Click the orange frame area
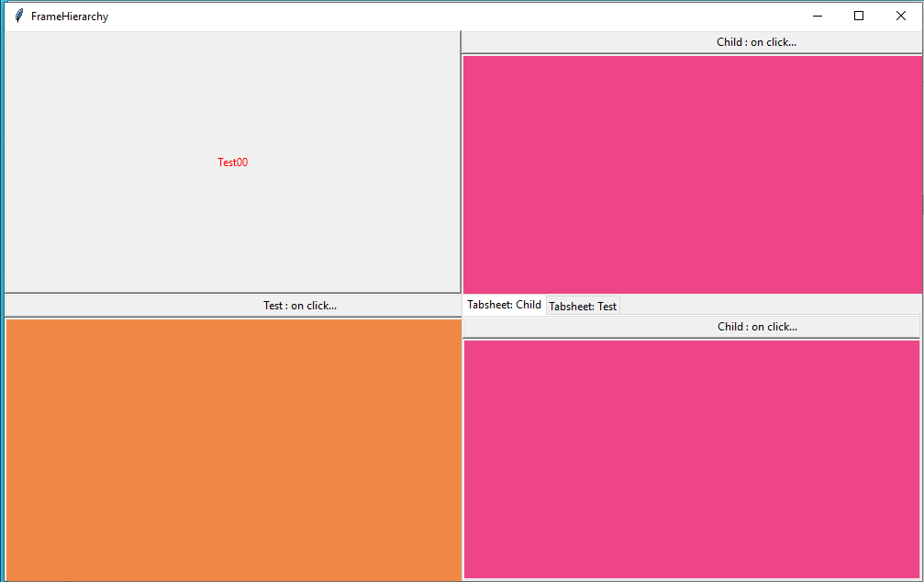 click(233, 449)
